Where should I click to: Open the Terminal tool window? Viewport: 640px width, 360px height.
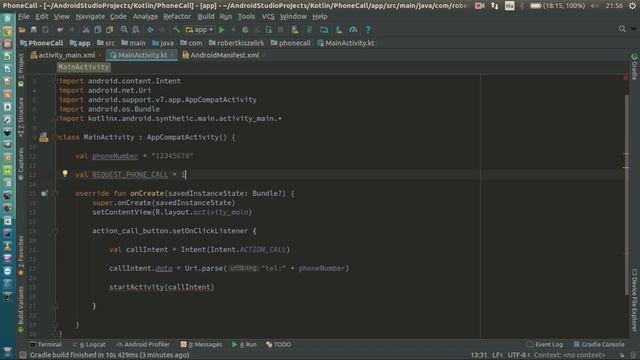click(x=46, y=344)
